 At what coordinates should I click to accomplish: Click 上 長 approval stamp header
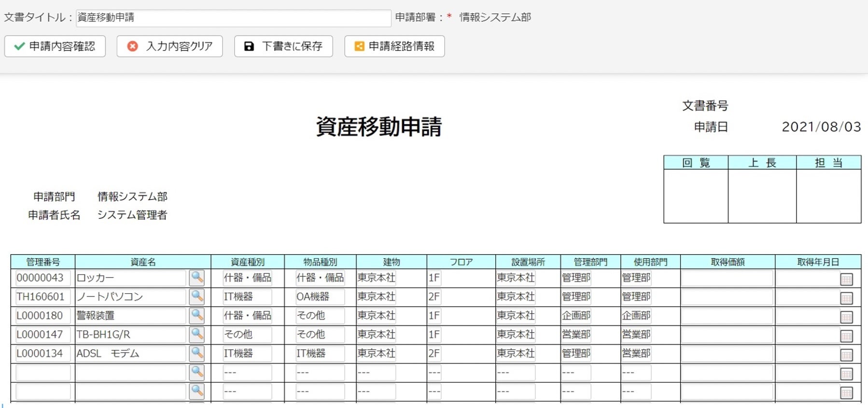(762, 163)
